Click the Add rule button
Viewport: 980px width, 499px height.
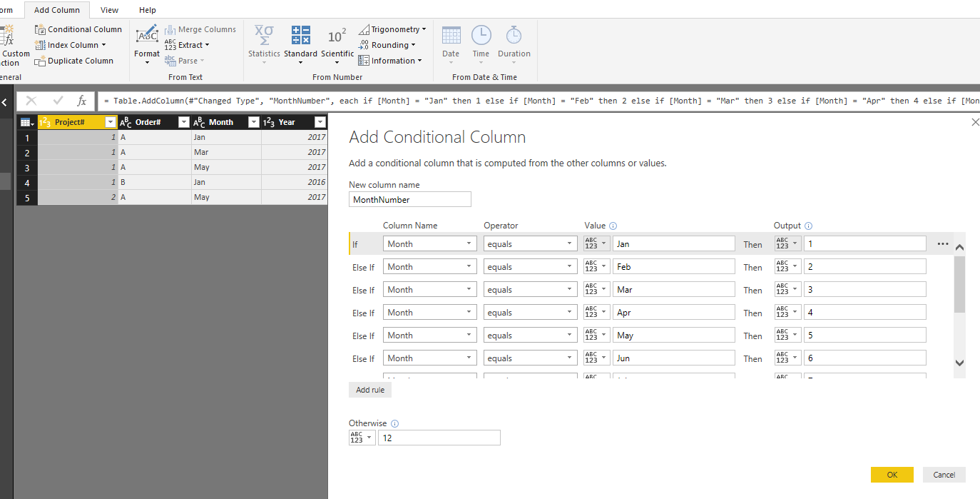point(370,390)
